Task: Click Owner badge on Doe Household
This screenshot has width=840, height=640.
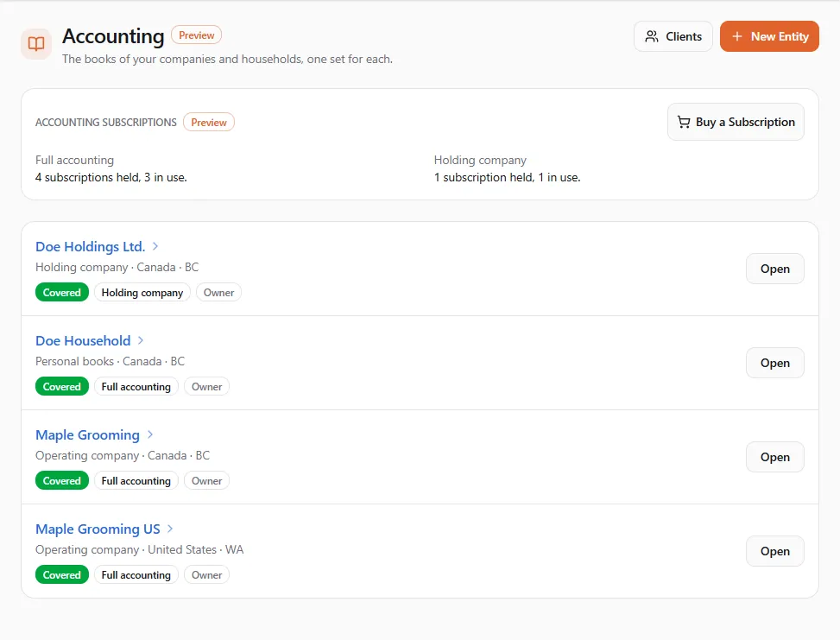Action: 207,387
